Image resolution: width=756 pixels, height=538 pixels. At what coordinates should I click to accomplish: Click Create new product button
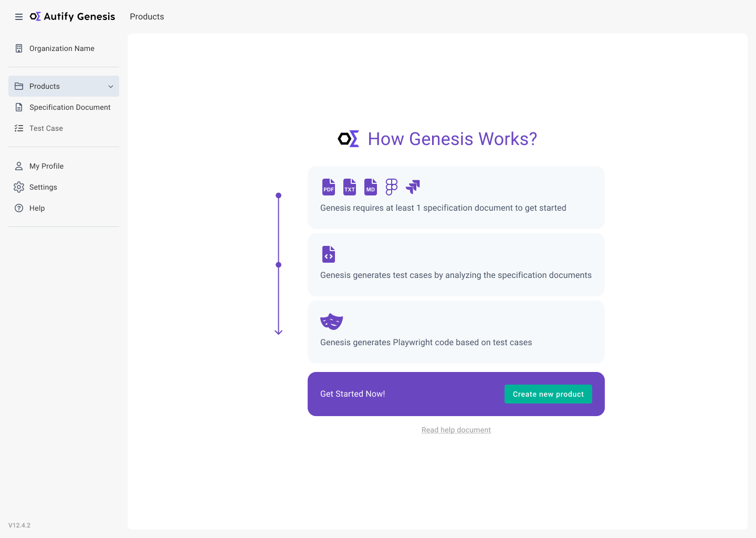(x=548, y=394)
